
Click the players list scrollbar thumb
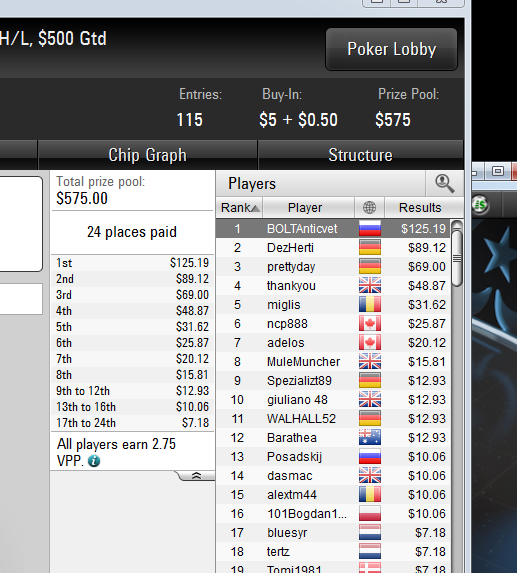pos(457,258)
